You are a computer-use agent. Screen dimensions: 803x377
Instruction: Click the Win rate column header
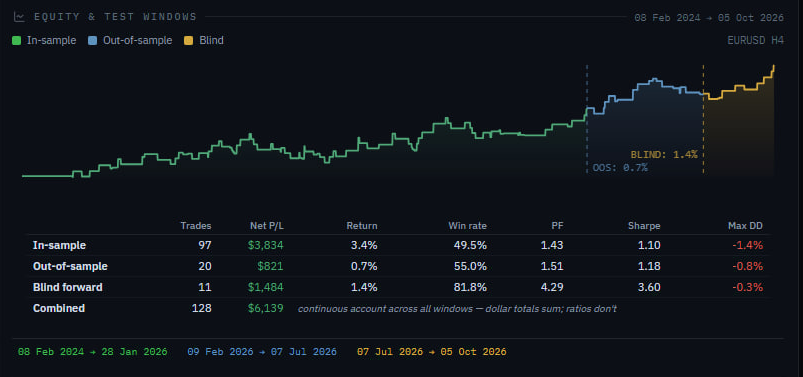[468, 226]
